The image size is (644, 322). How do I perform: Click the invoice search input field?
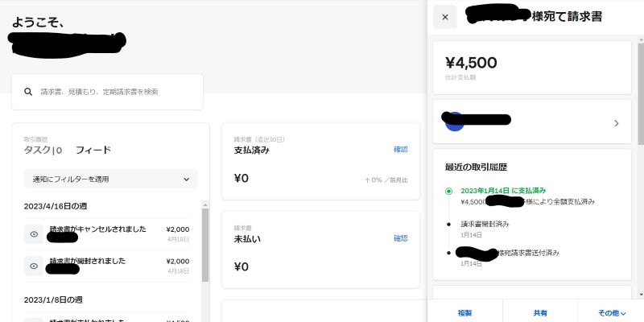(x=113, y=92)
